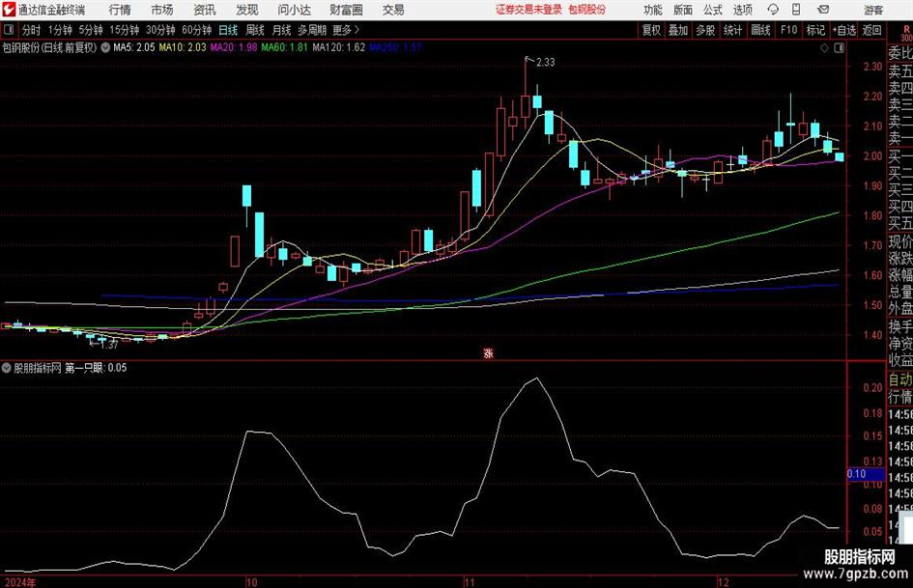Click the magenta MA20: 1.98 label
The height and width of the screenshot is (588, 913).
point(234,47)
